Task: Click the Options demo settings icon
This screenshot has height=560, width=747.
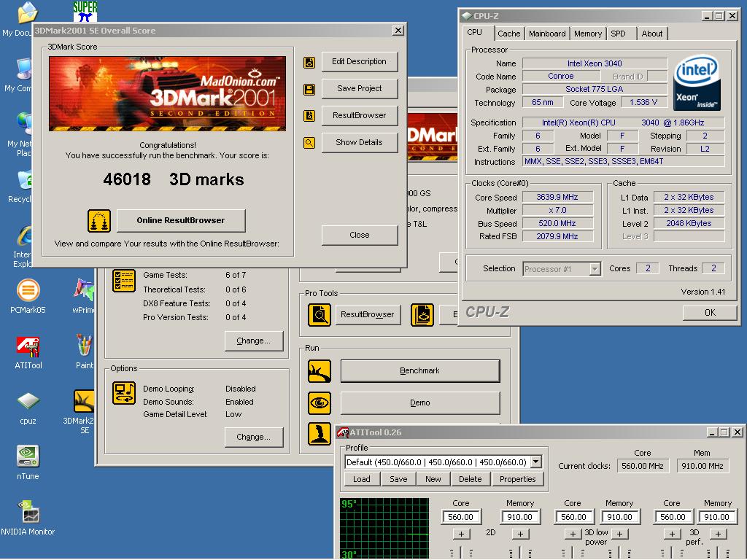Action: 124,393
